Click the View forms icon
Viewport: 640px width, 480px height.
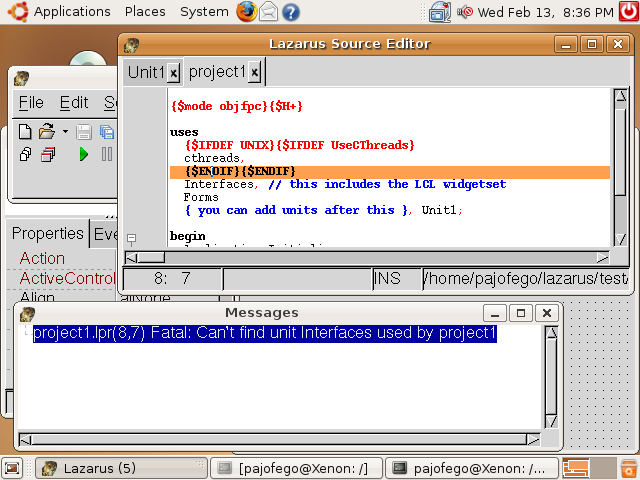[48, 154]
